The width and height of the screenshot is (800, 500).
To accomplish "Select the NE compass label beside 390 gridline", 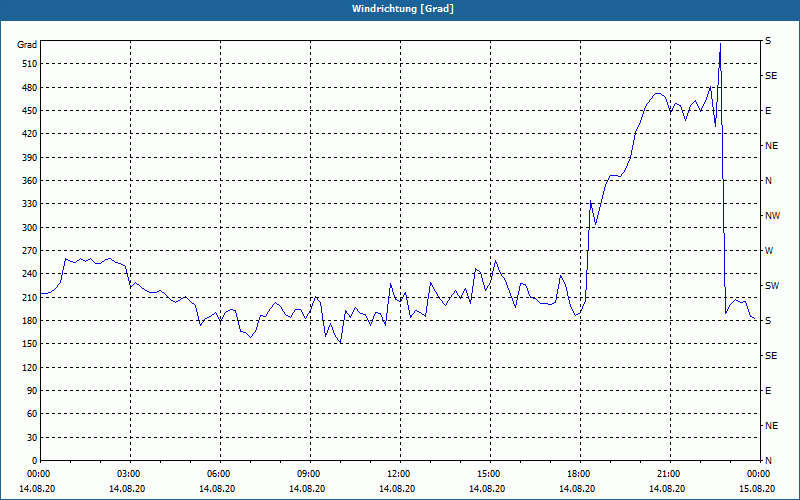I will (771, 146).
